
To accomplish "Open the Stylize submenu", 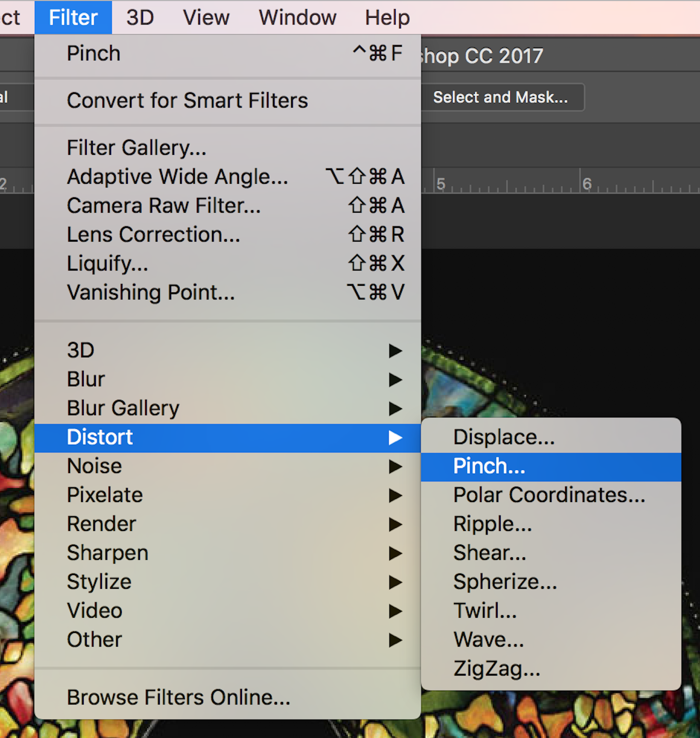I will tap(99, 582).
